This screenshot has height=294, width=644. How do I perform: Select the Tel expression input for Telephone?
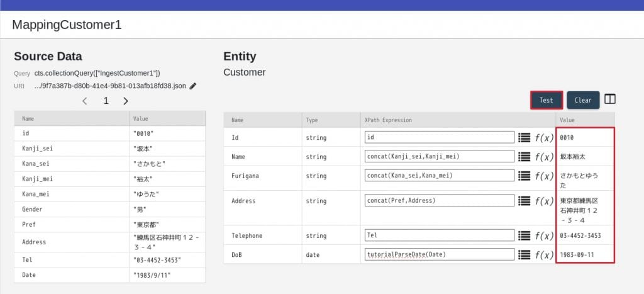pos(439,235)
